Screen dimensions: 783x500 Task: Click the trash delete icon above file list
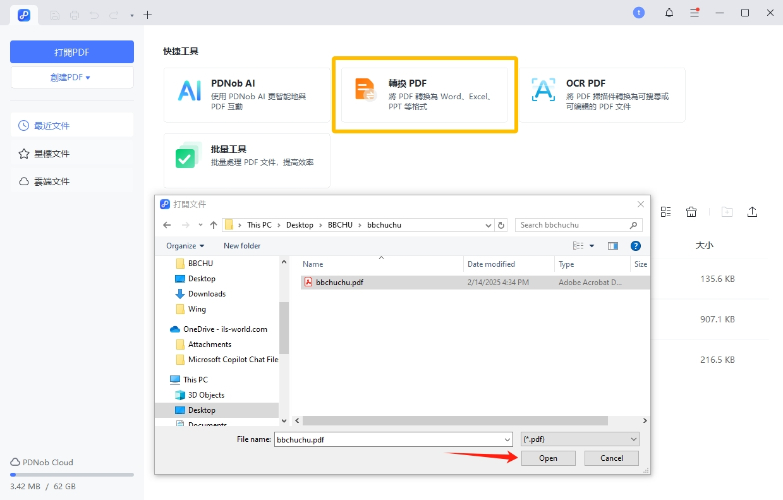691,212
